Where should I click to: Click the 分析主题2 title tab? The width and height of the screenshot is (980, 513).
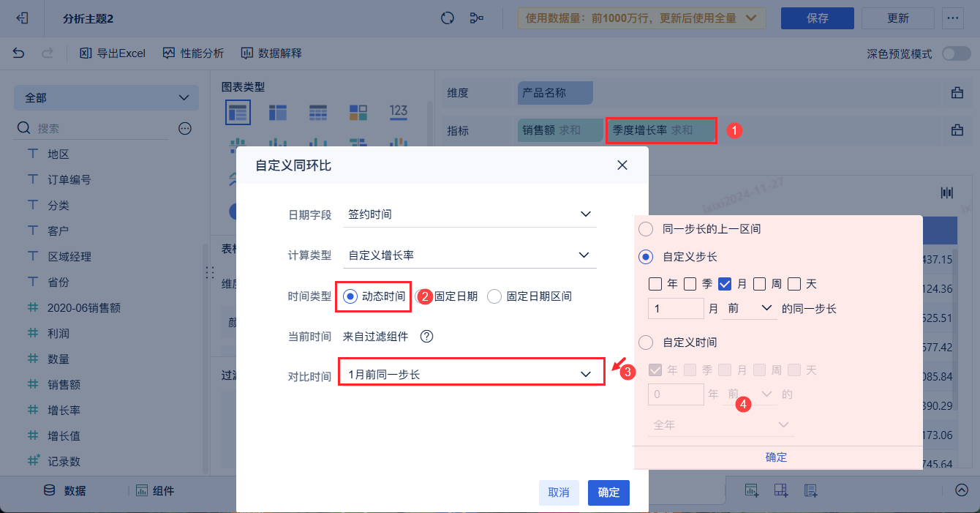click(x=88, y=18)
